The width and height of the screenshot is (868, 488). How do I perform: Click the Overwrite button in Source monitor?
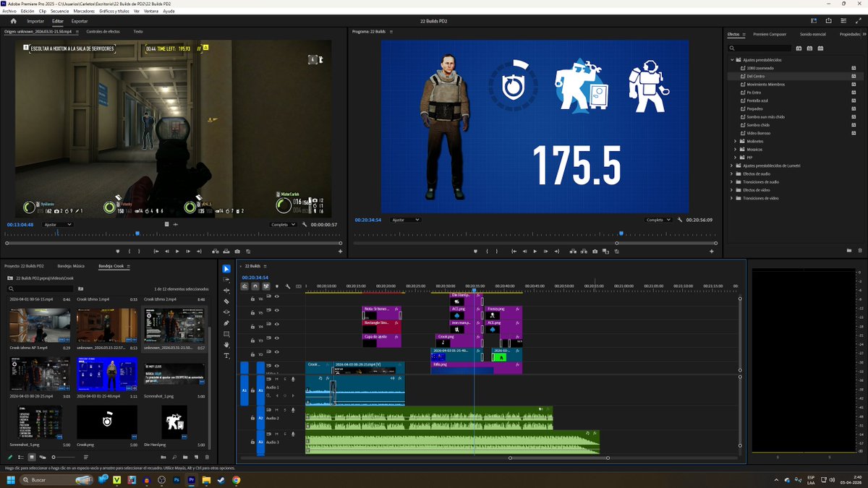point(226,252)
